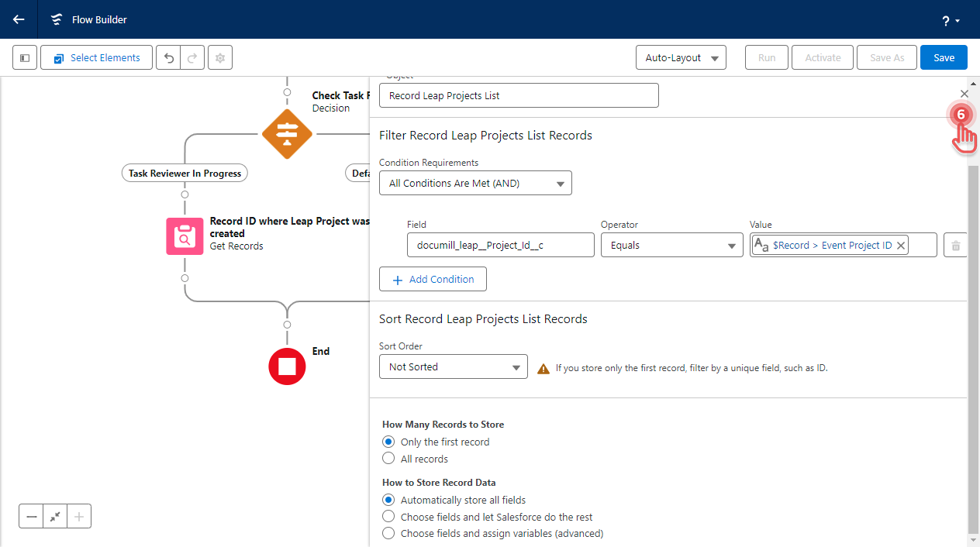Select the pink Get Records element icon

point(185,236)
